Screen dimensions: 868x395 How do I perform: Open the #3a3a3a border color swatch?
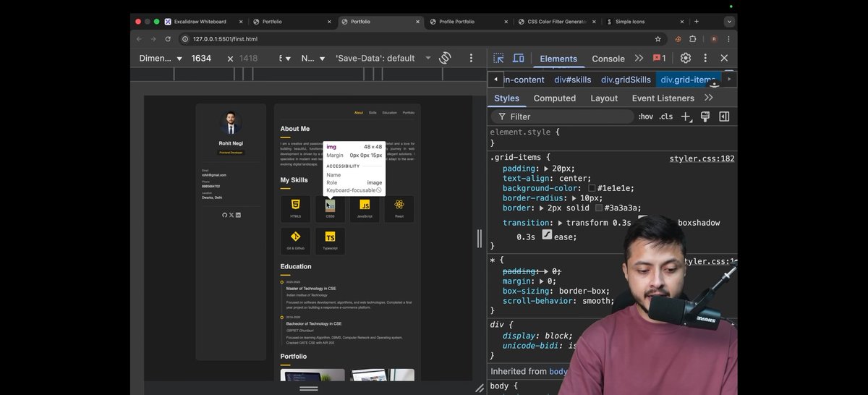coord(599,208)
